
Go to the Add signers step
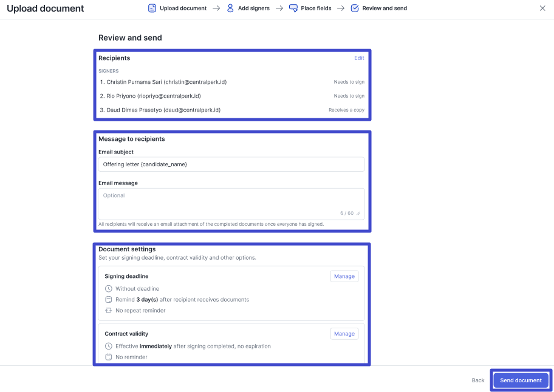tap(254, 8)
